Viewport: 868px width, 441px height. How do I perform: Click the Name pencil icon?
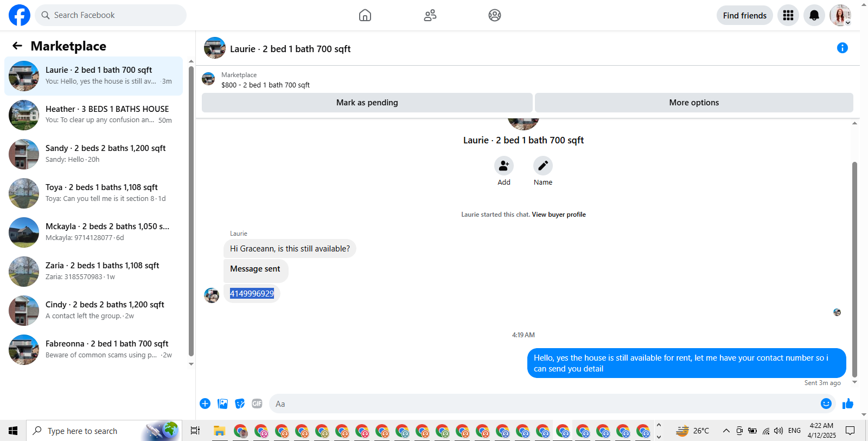point(543,166)
